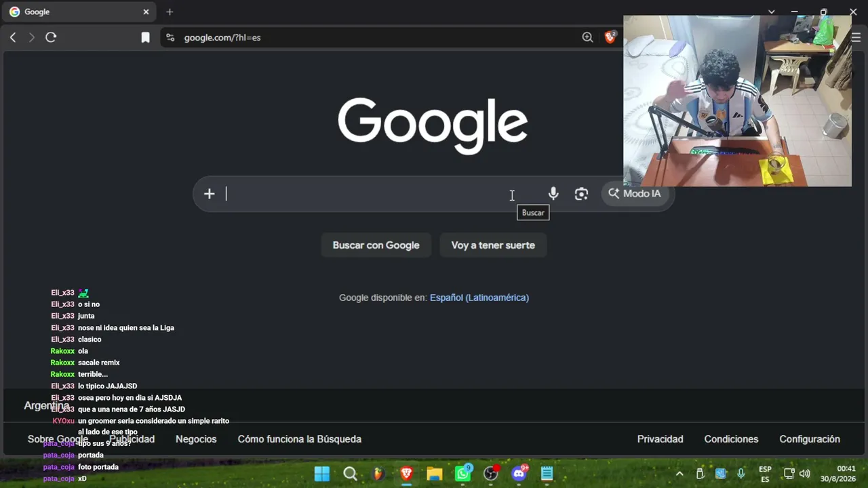Open Discord from the taskbar
868x488 pixels.
519,473
